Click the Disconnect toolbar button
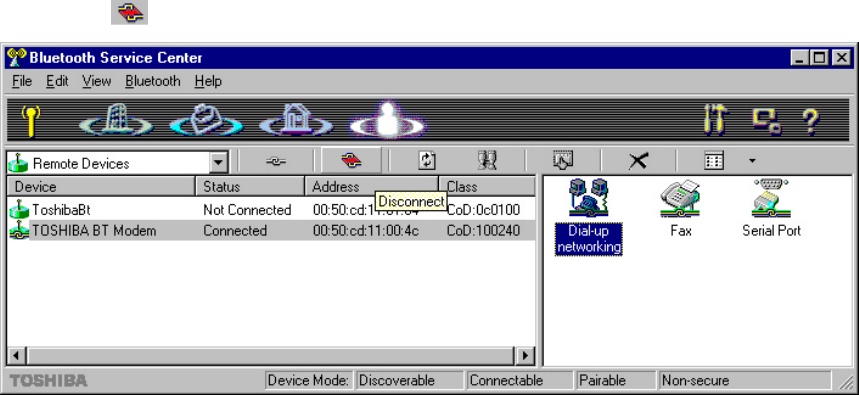The width and height of the screenshot is (859, 395). click(x=351, y=161)
